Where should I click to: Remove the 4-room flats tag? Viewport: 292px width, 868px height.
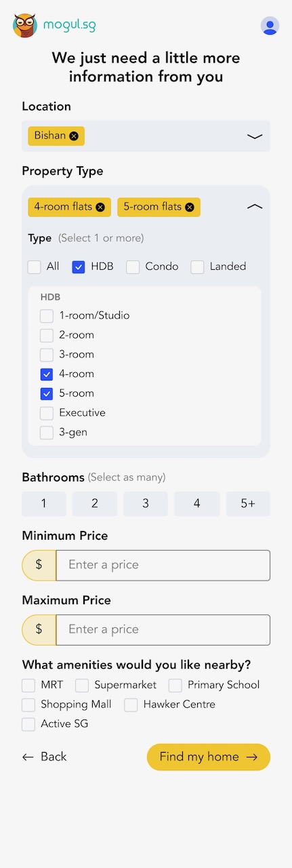pyautogui.click(x=100, y=207)
